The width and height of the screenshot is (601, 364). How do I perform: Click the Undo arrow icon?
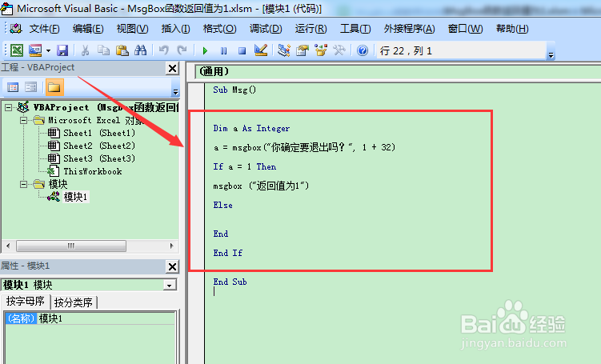(x=164, y=50)
